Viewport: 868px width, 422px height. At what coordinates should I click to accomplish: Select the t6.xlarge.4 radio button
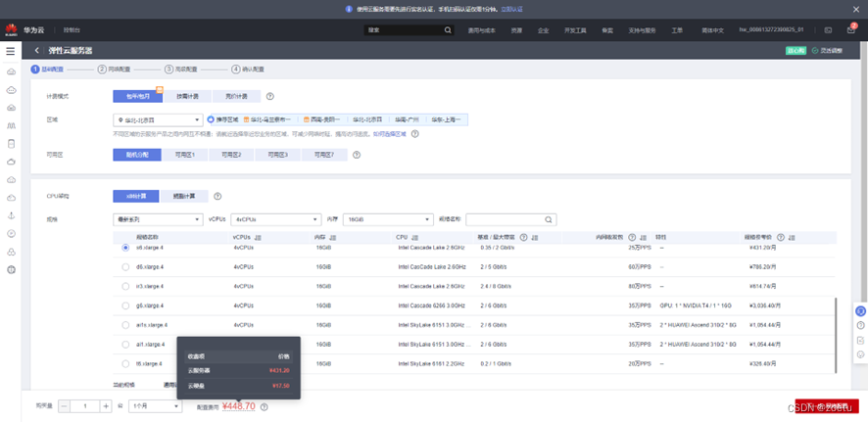(125, 364)
